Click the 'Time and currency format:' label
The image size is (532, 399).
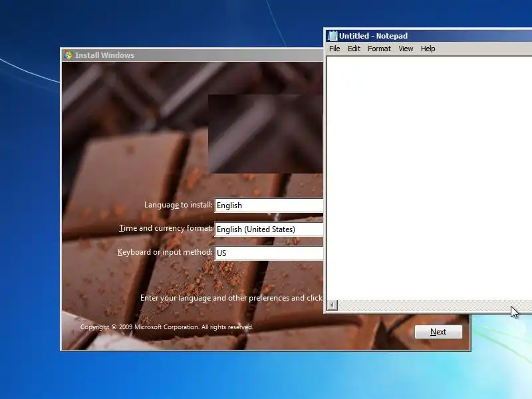tap(166, 228)
